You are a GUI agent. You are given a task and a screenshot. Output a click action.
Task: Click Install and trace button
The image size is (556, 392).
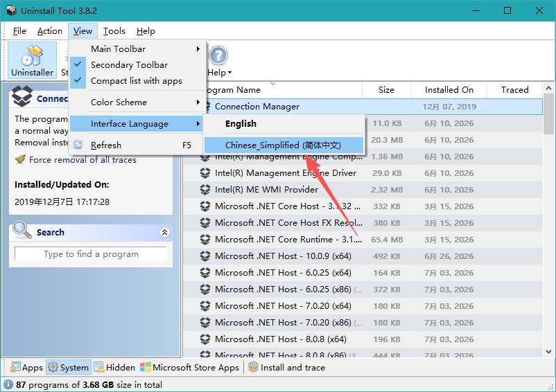[286, 368]
